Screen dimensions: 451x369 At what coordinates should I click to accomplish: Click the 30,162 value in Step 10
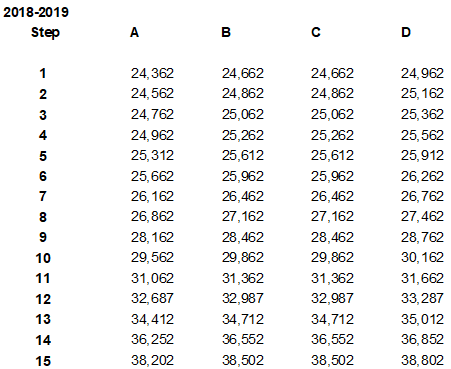pyautogui.click(x=422, y=258)
